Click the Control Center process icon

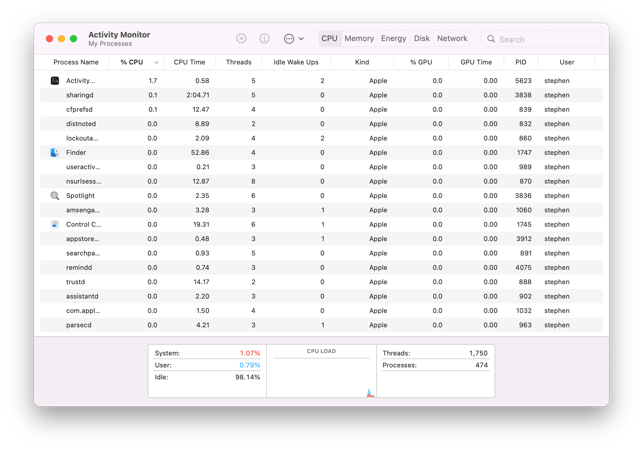click(x=55, y=224)
